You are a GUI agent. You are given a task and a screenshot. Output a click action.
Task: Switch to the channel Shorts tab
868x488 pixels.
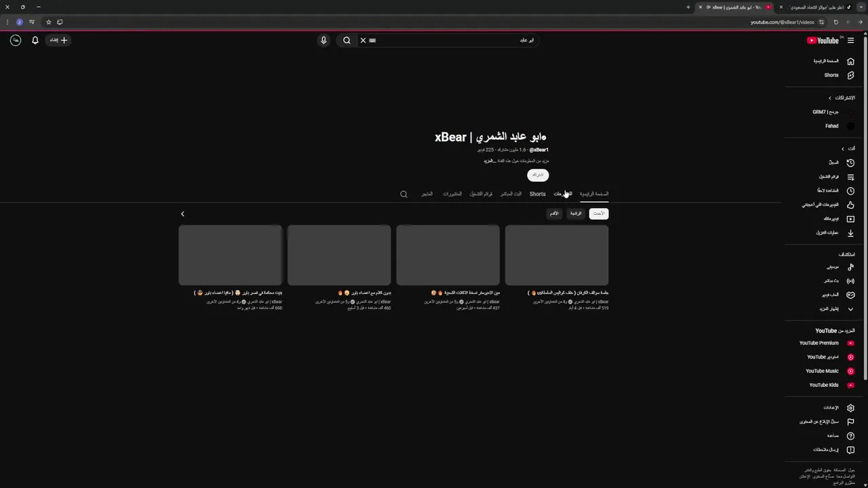pos(538,194)
